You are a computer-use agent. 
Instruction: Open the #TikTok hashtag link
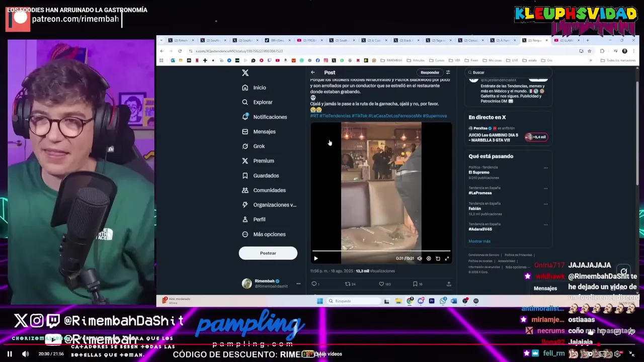(359, 116)
